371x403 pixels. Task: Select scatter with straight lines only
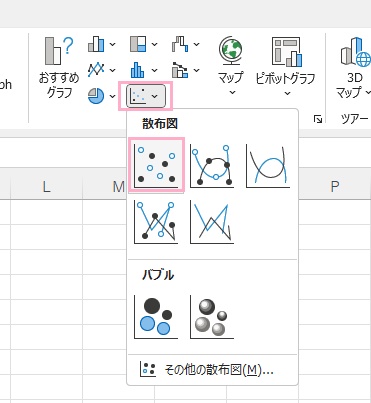[212, 222]
